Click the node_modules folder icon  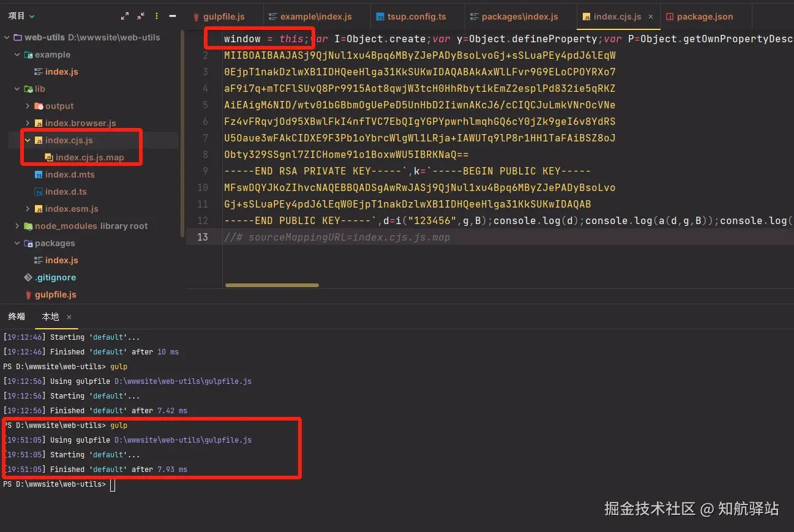tap(28, 226)
